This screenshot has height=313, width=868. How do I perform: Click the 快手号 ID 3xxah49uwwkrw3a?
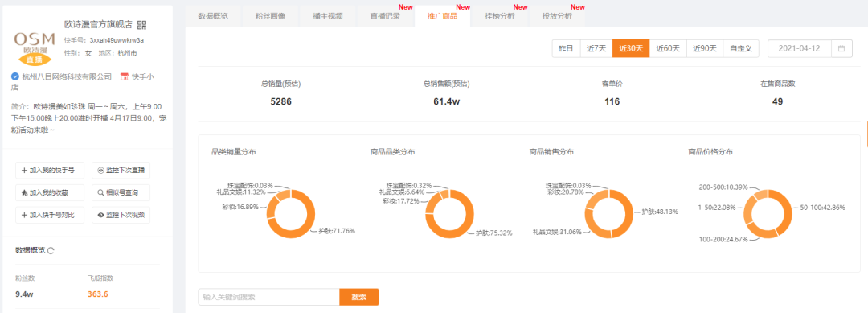(117, 40)
